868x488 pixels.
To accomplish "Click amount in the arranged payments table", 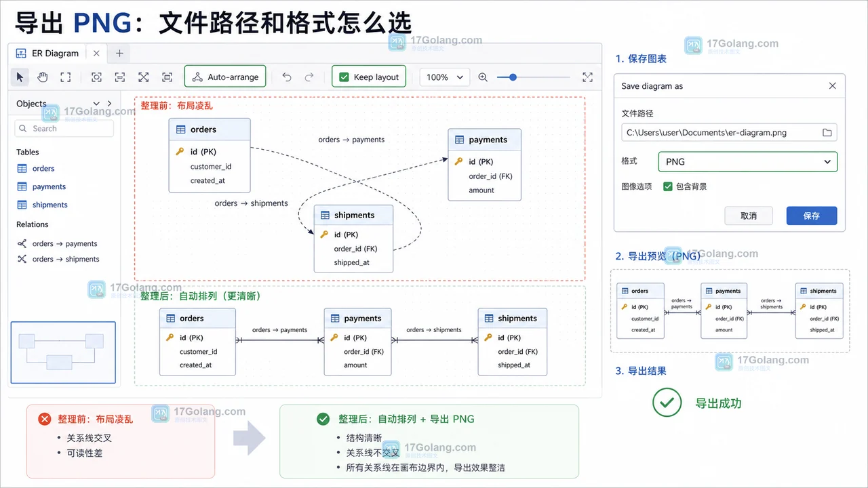I will 355,365.
